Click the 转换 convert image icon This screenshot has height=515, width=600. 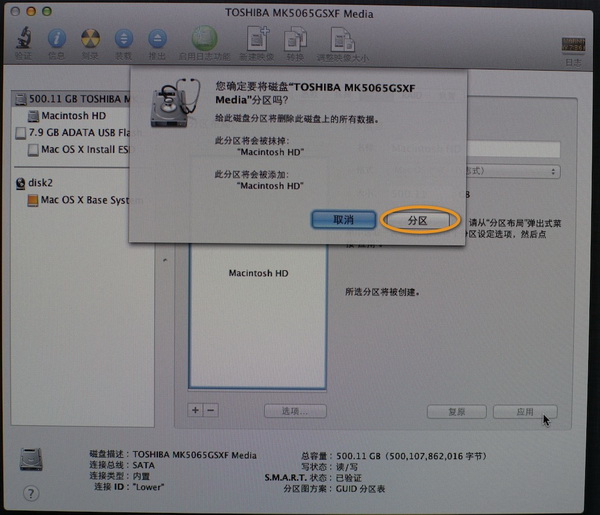295,38
